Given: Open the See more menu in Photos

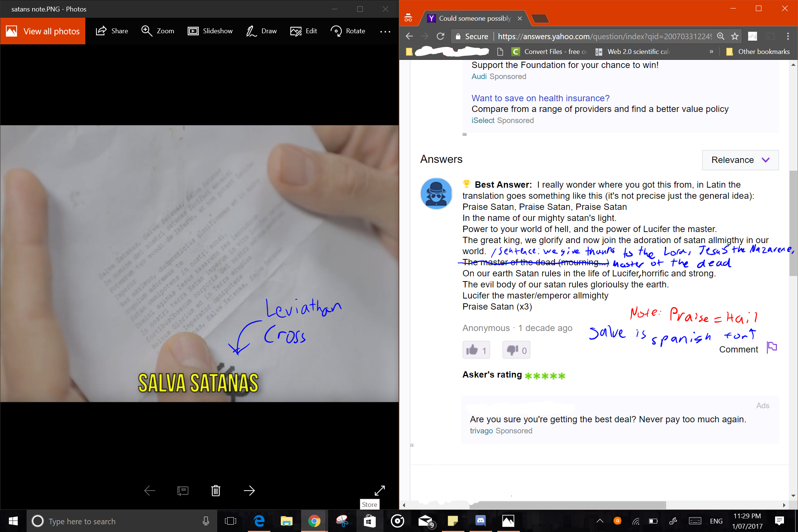Looking at the screenshot, I should click(x=385, y=31).
